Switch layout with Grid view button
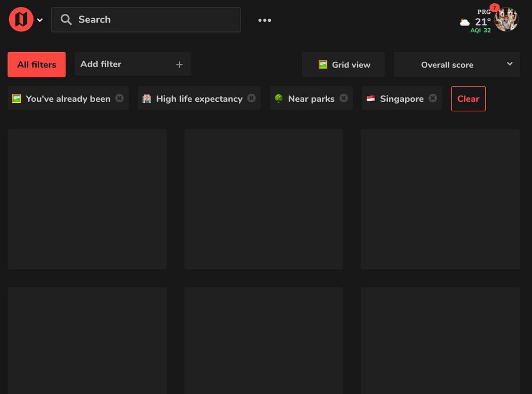 pyautogui.click(x=343, y=64)
